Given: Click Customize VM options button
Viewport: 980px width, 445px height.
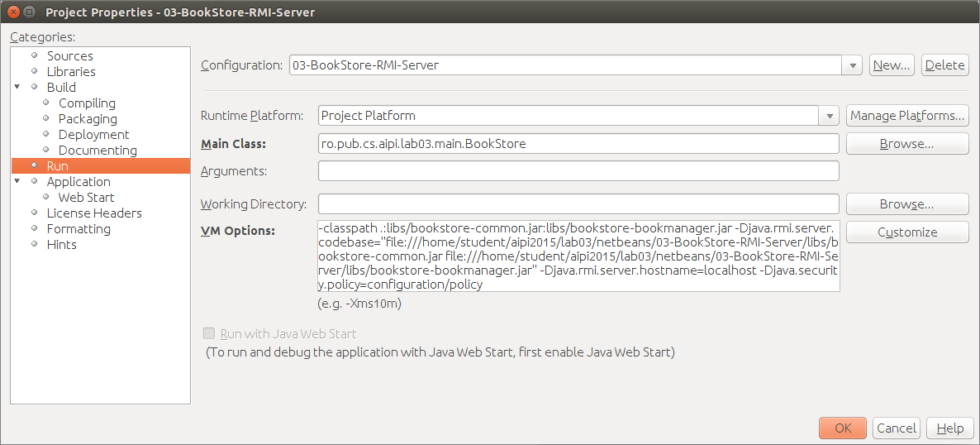Looking at the screenshot, I should coord(907,232).
